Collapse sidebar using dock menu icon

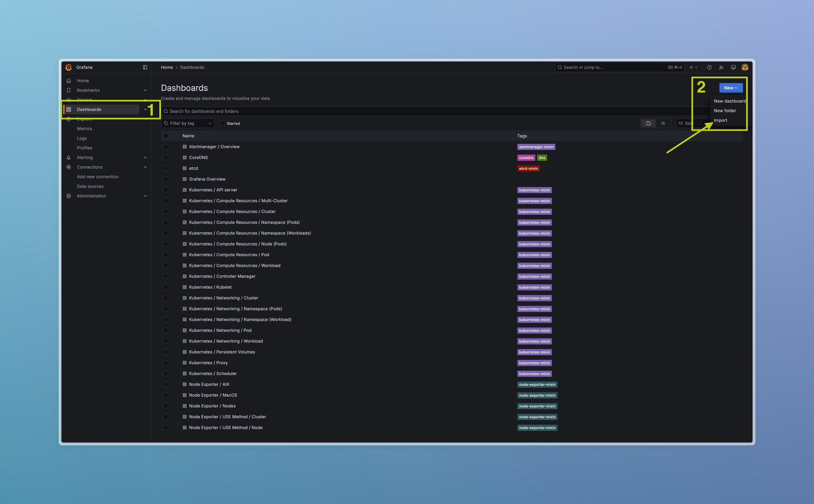[145, 67]
